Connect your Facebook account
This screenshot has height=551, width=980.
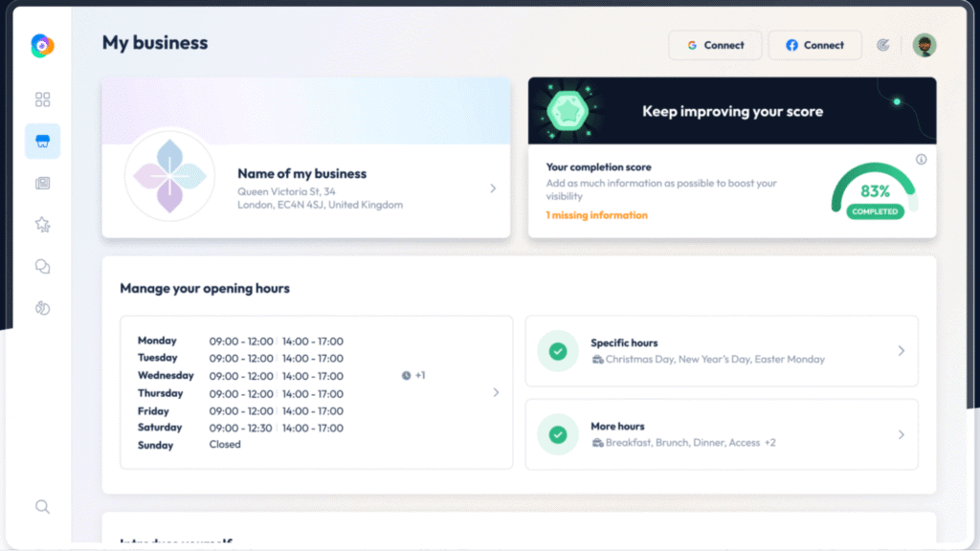[x=814, y=45]
